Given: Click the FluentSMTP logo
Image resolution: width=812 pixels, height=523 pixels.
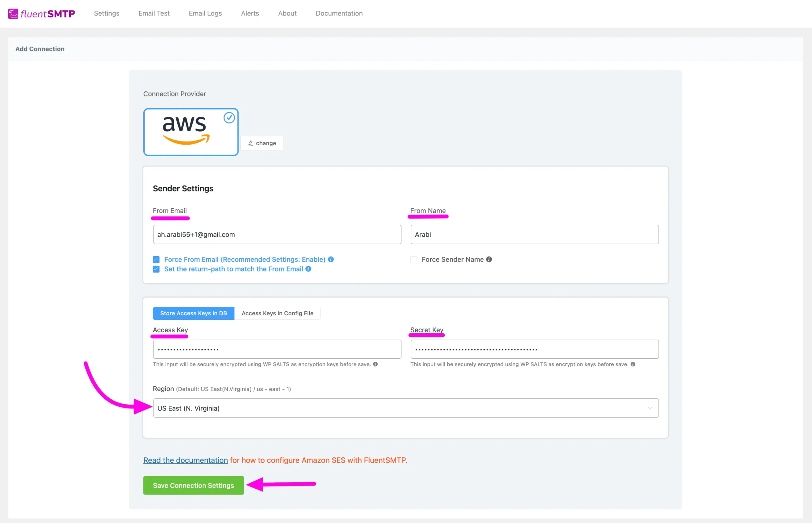Looking at the screenshot, I should pyautogui.click(x=42, y=14).
